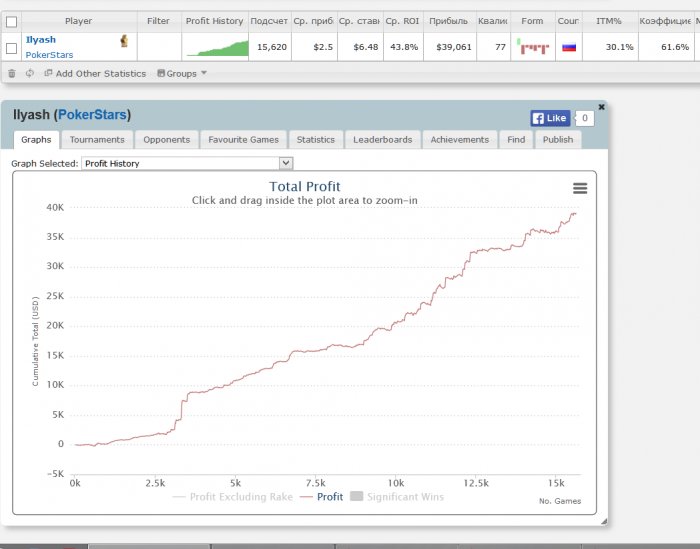The image size is (700, 549).
Task: Click the trash delete icon
Action: pyautogui.click(x=12, y=73)
